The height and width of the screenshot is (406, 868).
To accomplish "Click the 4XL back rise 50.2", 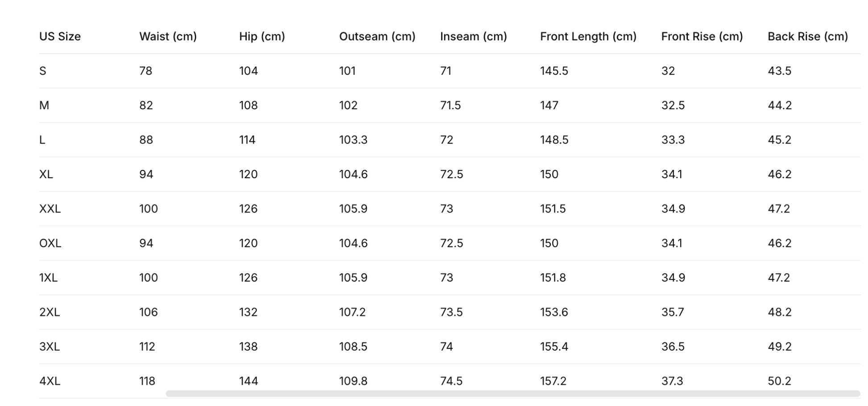I will pyautogui.click(x=779, y=381).
